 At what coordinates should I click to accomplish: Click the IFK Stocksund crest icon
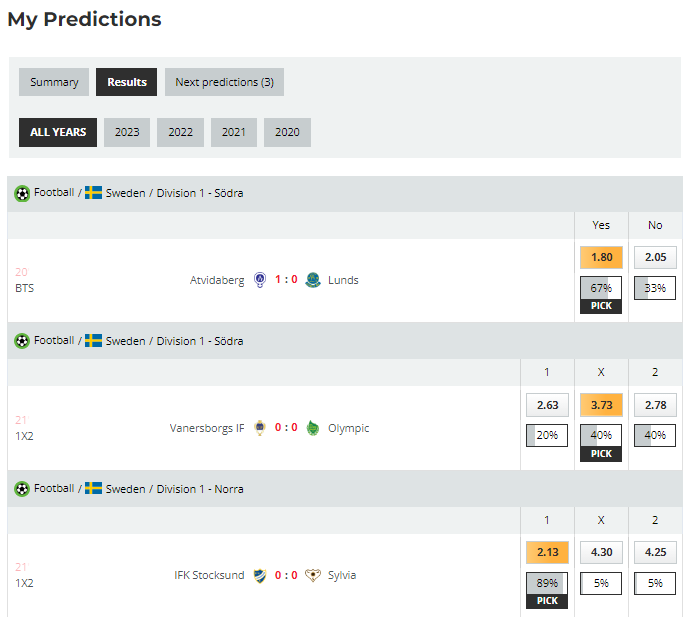tap(260, 575)
